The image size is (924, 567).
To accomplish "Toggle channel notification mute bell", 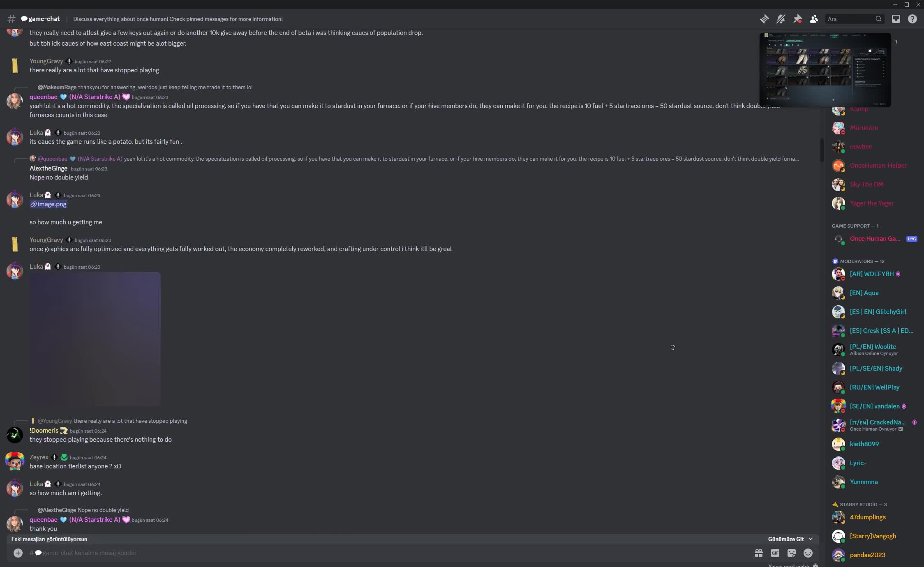I will [781, 19].
